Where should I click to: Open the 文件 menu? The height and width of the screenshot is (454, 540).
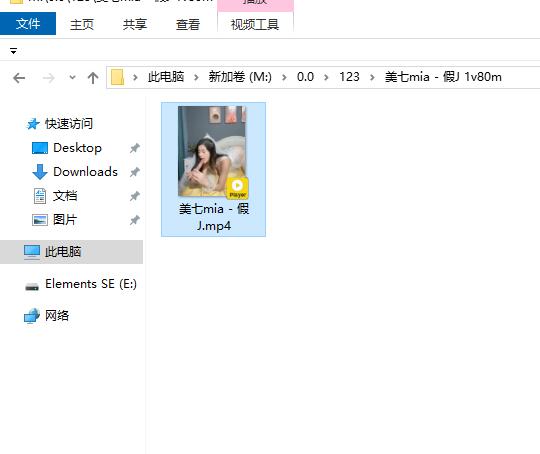28,23
